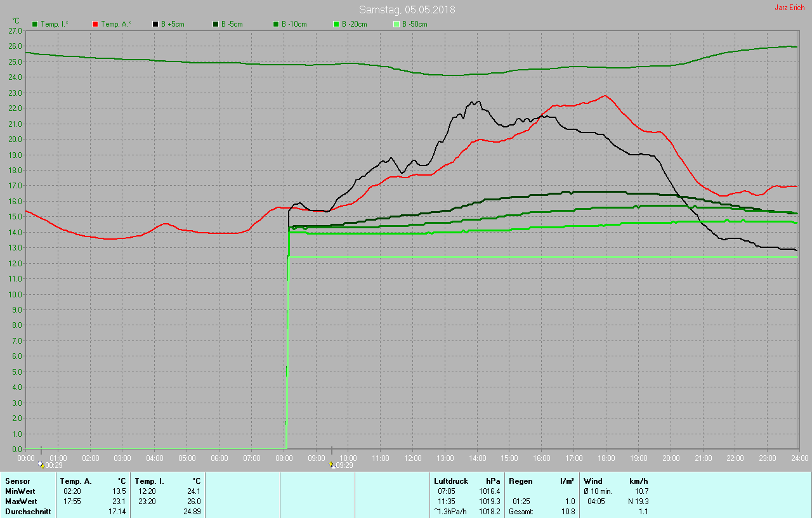Screen dimensions: 812x518
Task: Click the Temp. A. maximum value '23.1'
Action: (x=119, y=502)
